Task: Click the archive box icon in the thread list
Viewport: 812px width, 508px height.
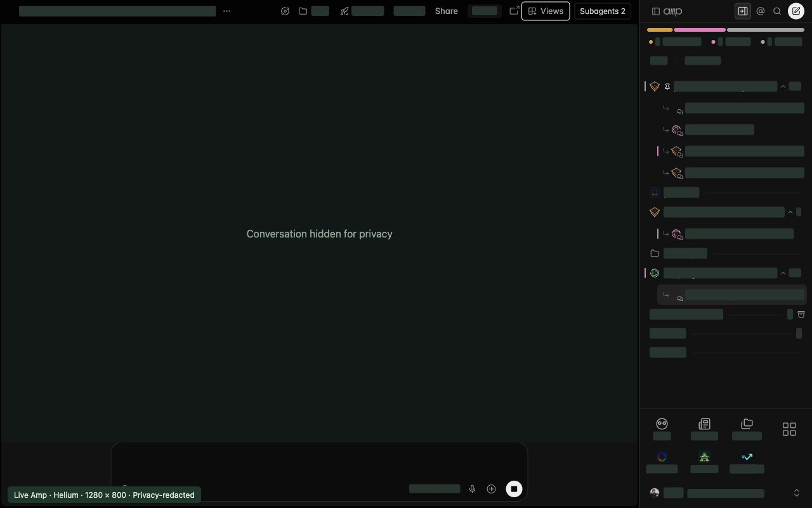Action: [801, 314]
